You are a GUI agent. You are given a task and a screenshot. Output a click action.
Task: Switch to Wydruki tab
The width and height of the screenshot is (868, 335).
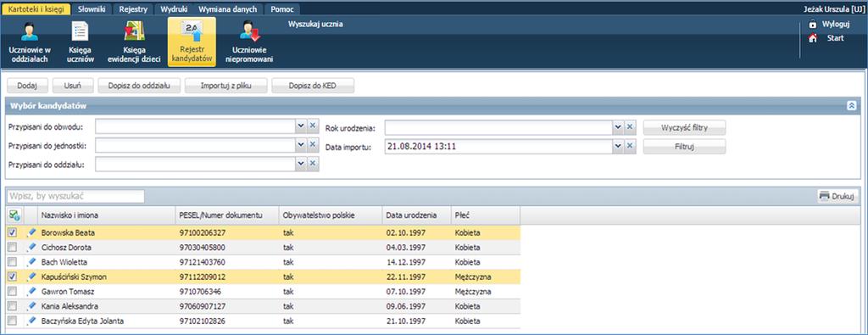coord(174,9)
